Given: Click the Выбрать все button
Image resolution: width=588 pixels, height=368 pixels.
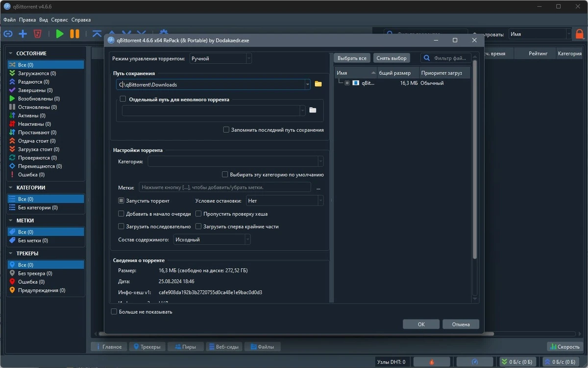Looking at the screenshot, I should pyautogui.click(x=352, y=58).
